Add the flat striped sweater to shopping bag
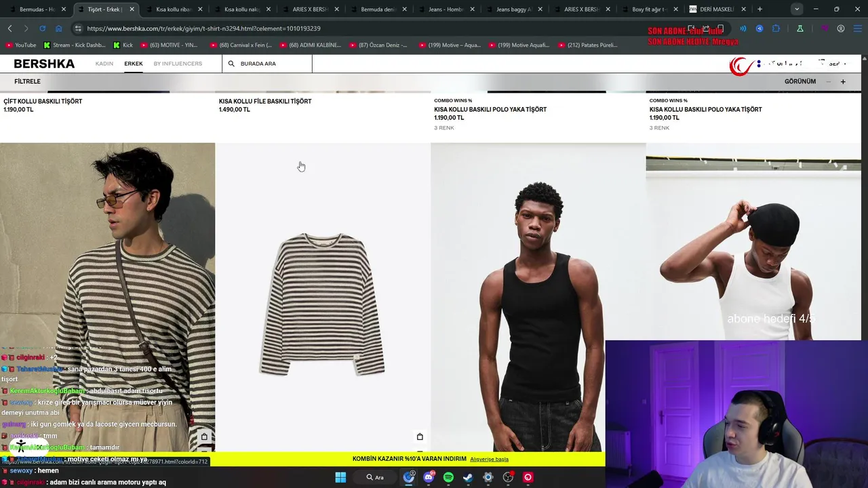This screenshot has height=488, width=868. point(420,436)
